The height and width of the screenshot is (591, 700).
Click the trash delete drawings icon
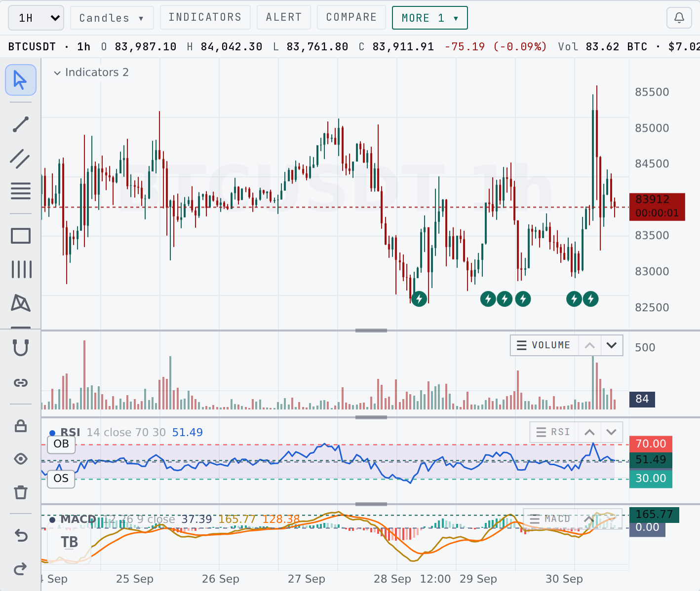(21, 492)
